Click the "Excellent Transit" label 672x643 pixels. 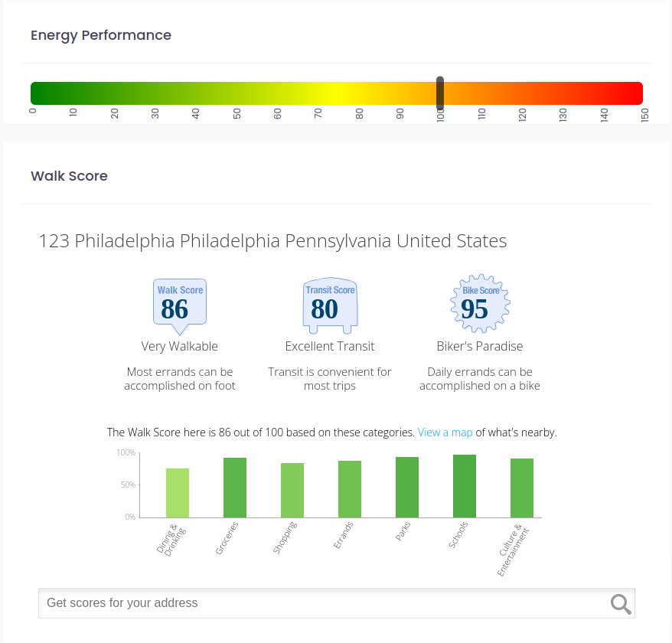pyautogui.click(x=330, y=346)
